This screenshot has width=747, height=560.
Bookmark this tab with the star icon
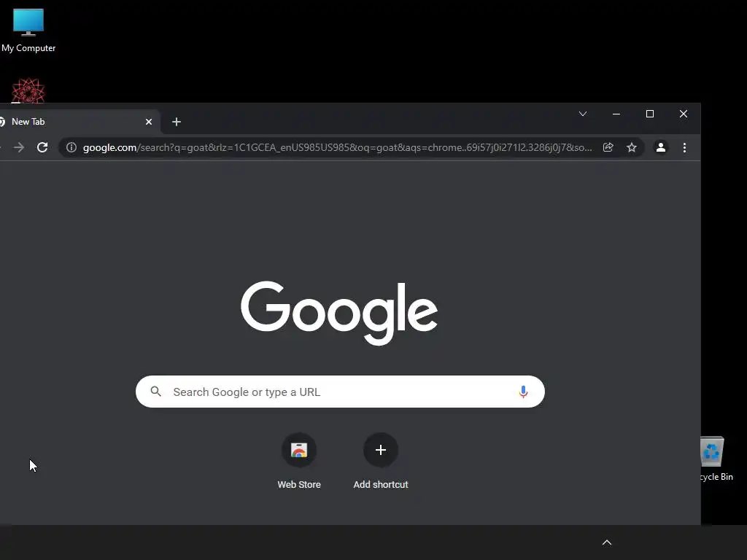[x=632, y=147]
